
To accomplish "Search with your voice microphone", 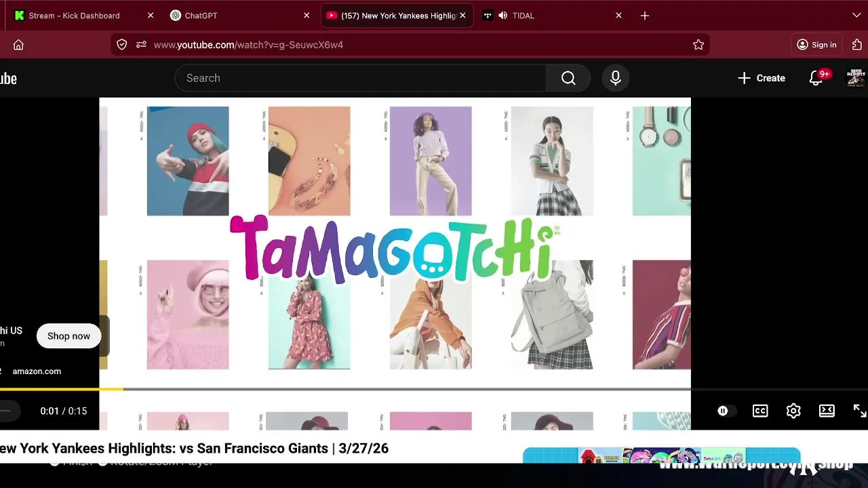I will click(x=616, y=78).
